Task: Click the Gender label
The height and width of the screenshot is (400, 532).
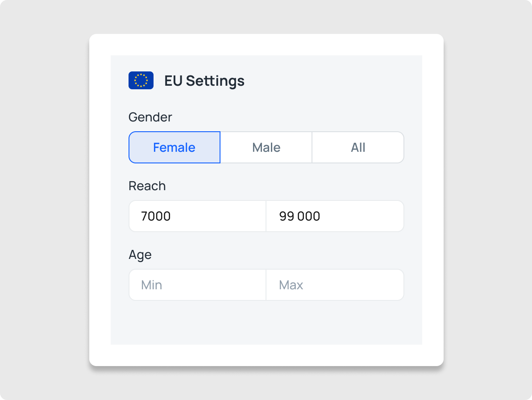Action: (x=150, y=117)
